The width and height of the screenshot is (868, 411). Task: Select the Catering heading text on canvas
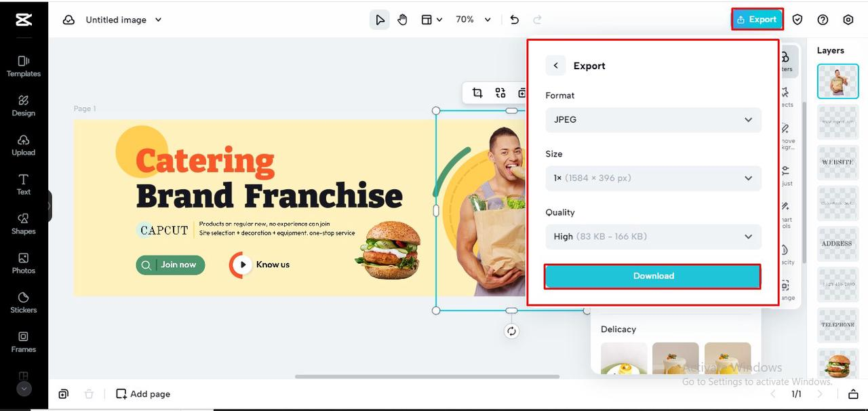[x=205, y=161]
